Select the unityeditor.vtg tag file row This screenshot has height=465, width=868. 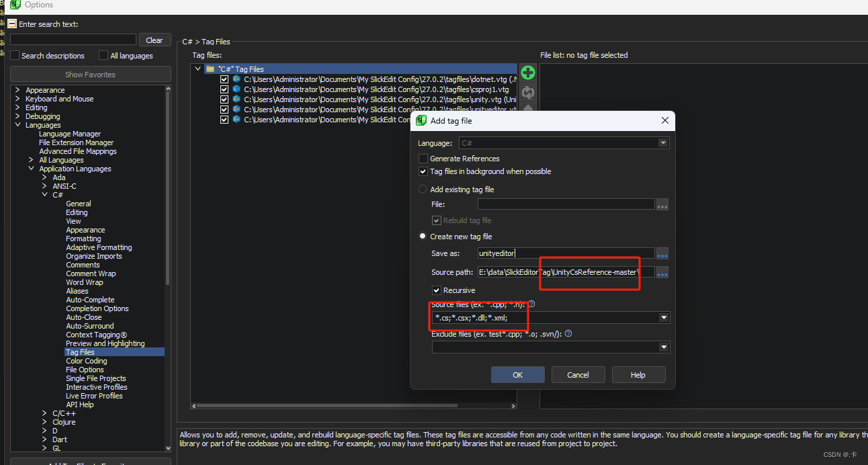368,110
